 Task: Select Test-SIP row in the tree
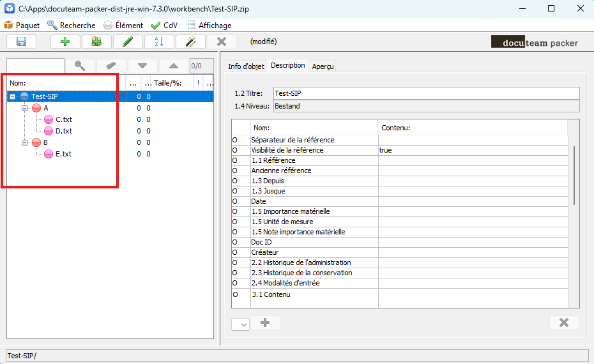pyautogui.click(x=110, y=96)
